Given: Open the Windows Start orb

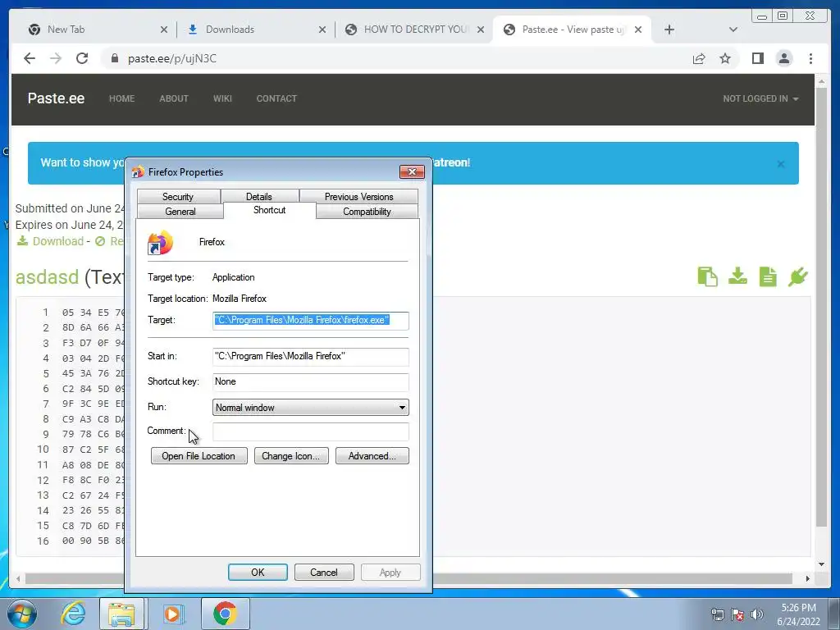Looking at the screenshot, I should [x=21, y=614].
